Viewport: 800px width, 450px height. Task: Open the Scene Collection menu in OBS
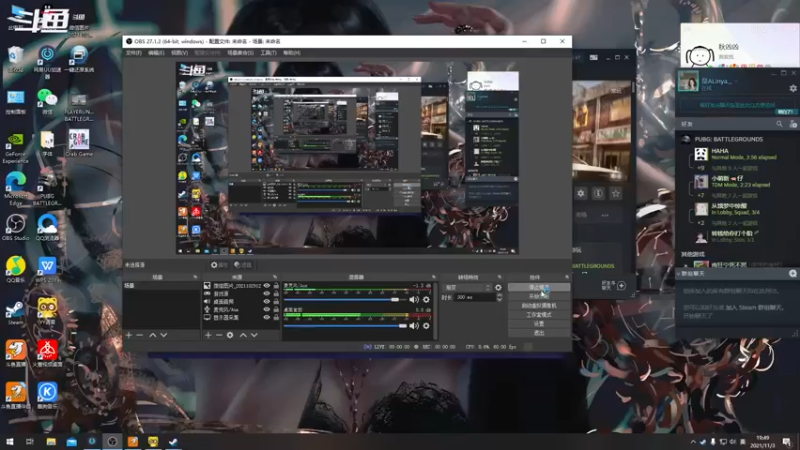(240, 53)
